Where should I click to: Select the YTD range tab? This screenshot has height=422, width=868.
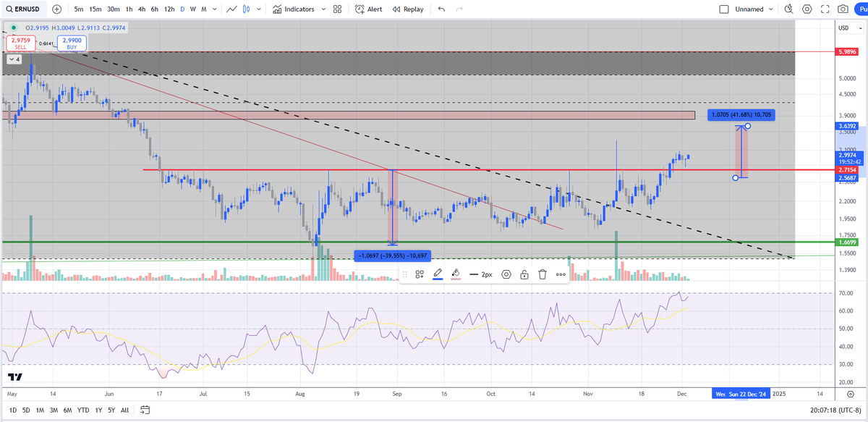(x=82, y=410)
